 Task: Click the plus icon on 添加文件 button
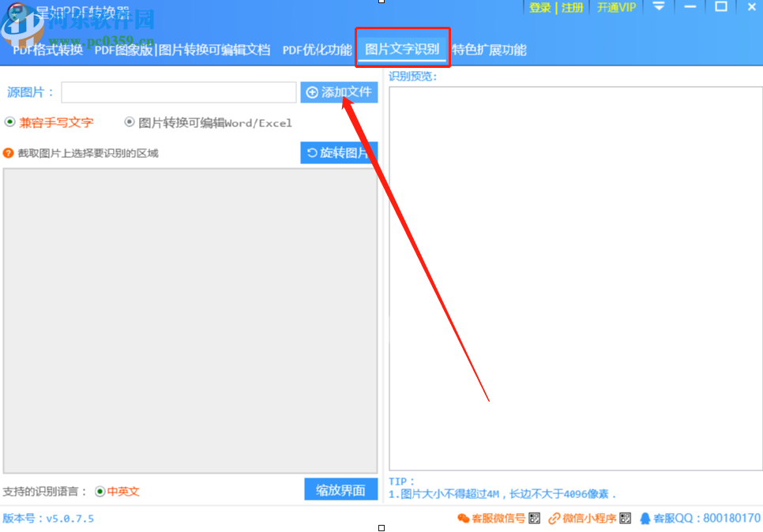pyautogui.click(x=311, y=92)
